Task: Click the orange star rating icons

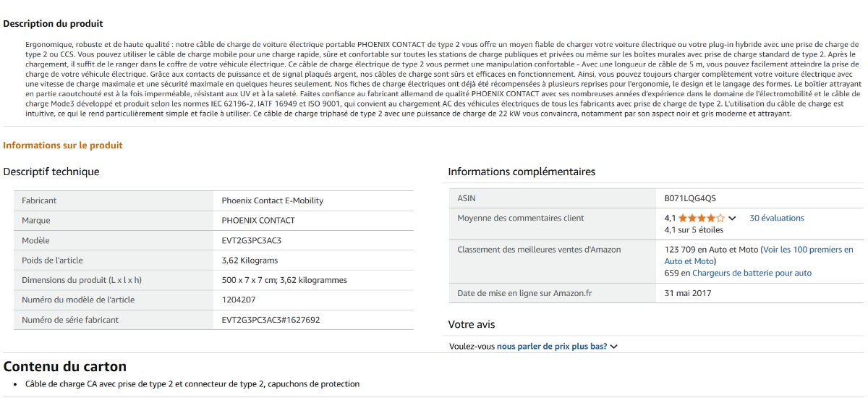Action: point(701,218)
